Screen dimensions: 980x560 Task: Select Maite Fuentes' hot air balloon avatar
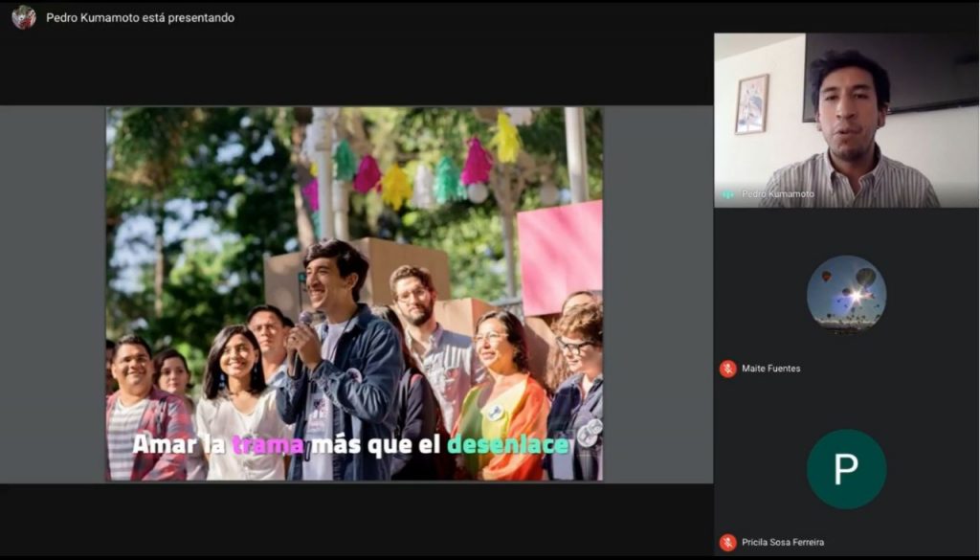point(846,295)
